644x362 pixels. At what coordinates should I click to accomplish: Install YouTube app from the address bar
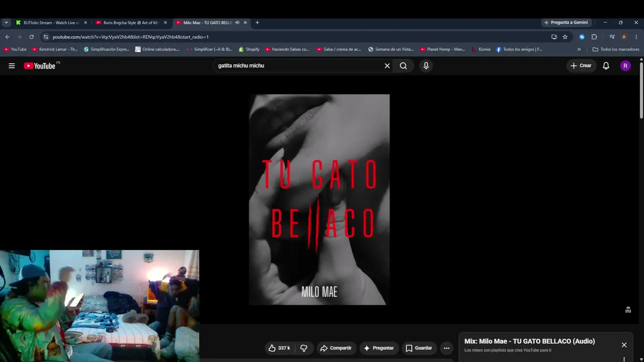[x=554, y=37]
